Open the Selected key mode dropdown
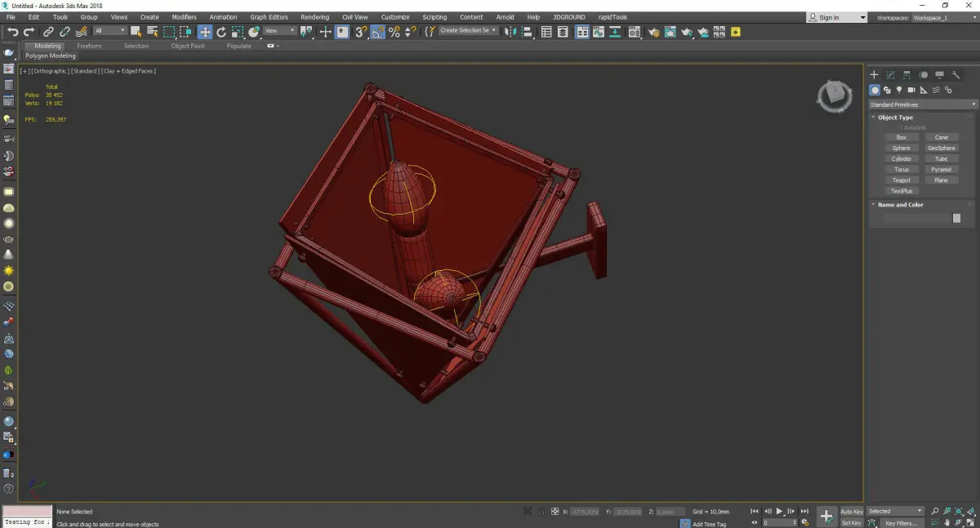Screen dimensions: 980x528 [895, 512]
